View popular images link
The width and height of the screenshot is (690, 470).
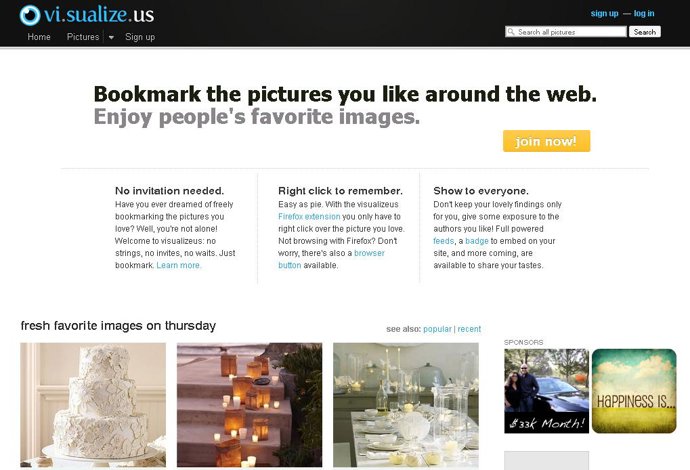pos(437,329)
